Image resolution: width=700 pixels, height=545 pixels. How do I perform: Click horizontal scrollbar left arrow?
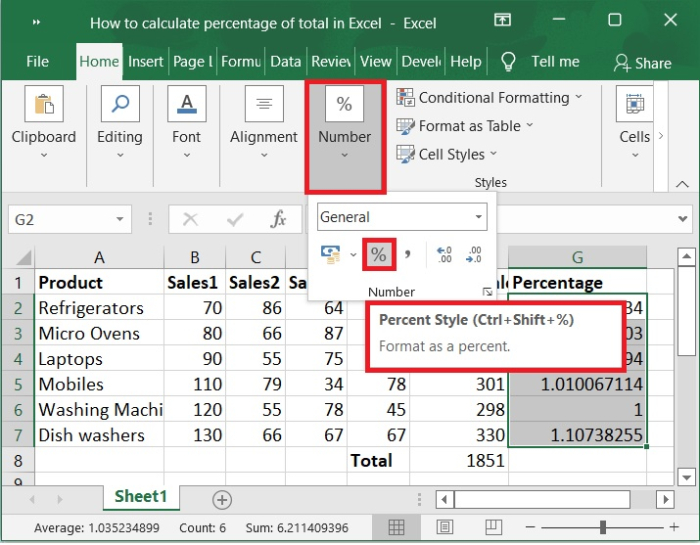tap(445, 499)
